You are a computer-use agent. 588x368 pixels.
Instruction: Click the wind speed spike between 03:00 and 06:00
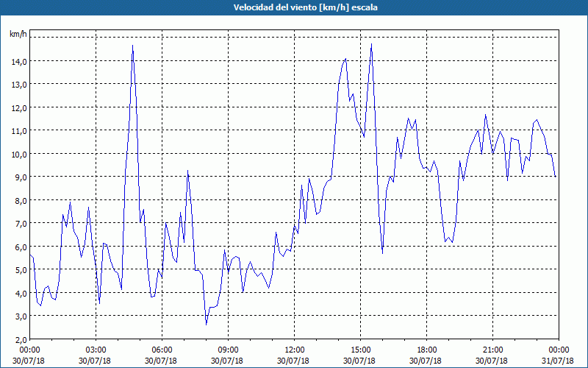coord(133,46)
